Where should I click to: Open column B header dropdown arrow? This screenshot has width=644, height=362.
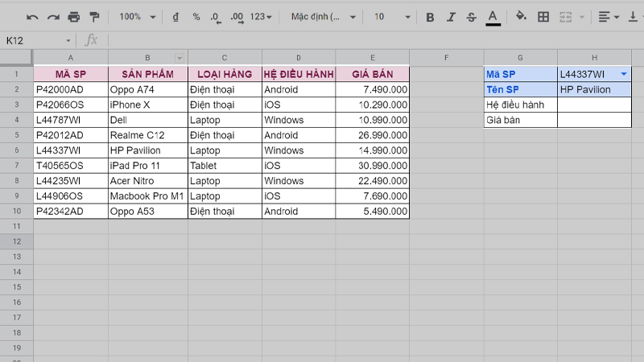(180, 58)
